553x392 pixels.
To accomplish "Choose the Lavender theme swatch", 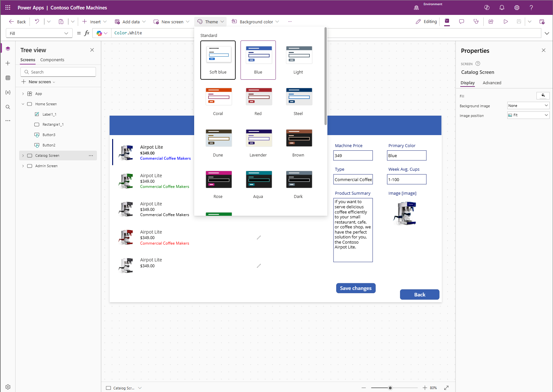I will tap(258, 143).
